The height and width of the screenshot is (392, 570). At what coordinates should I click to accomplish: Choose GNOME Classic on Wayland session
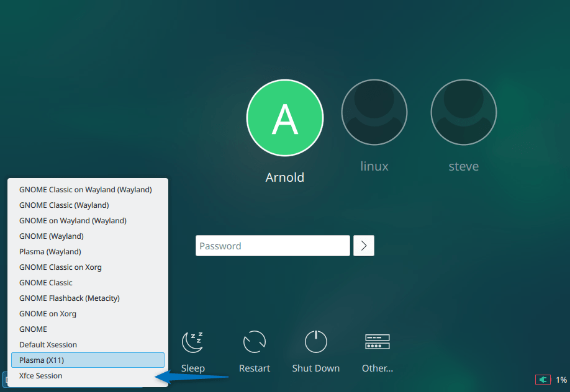click(x=86, y=189)
